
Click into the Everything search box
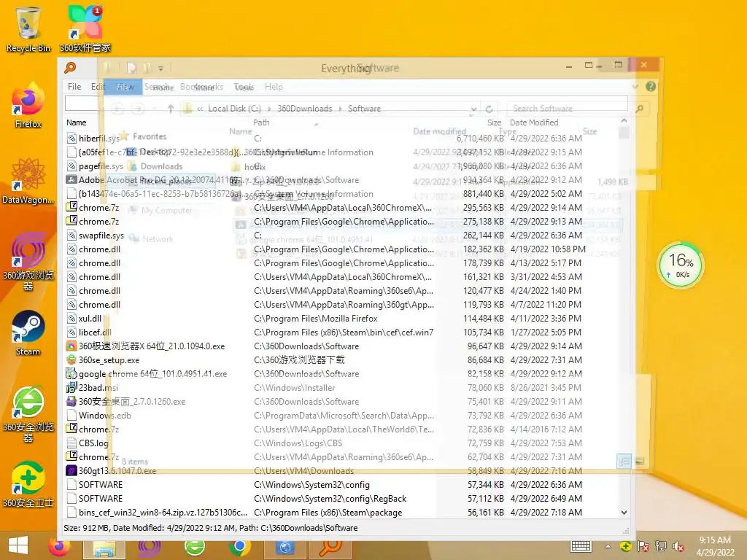pyautogui.click(x=346, y=104)
